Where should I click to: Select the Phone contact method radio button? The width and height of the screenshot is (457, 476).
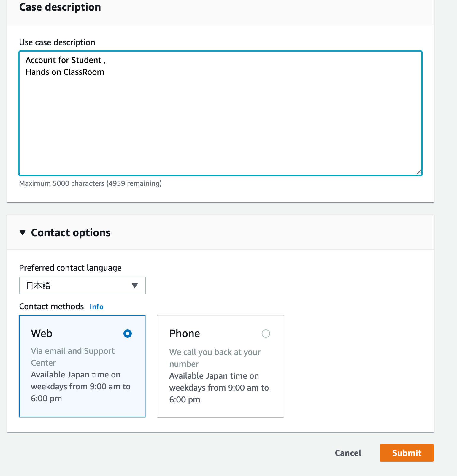click(266, 334)
